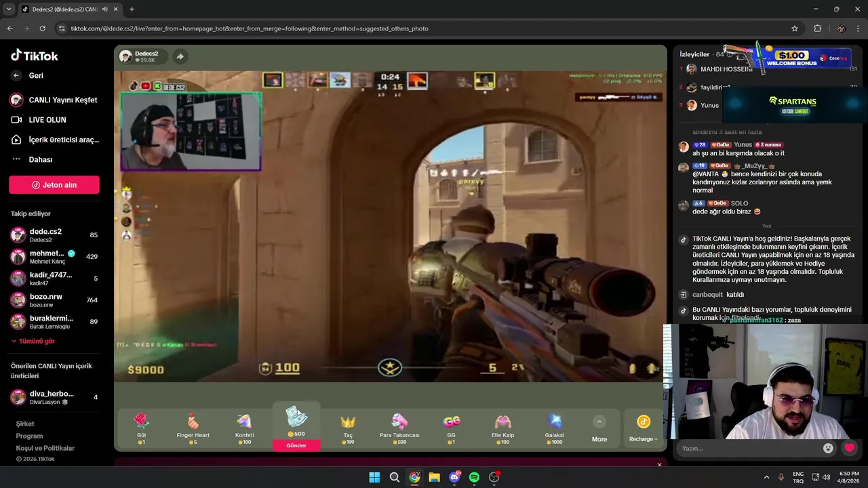The width and height of the screenshot is (868, 488).
Task: Open Koşul ve Politikalar link
Action: tap(45, 448)
